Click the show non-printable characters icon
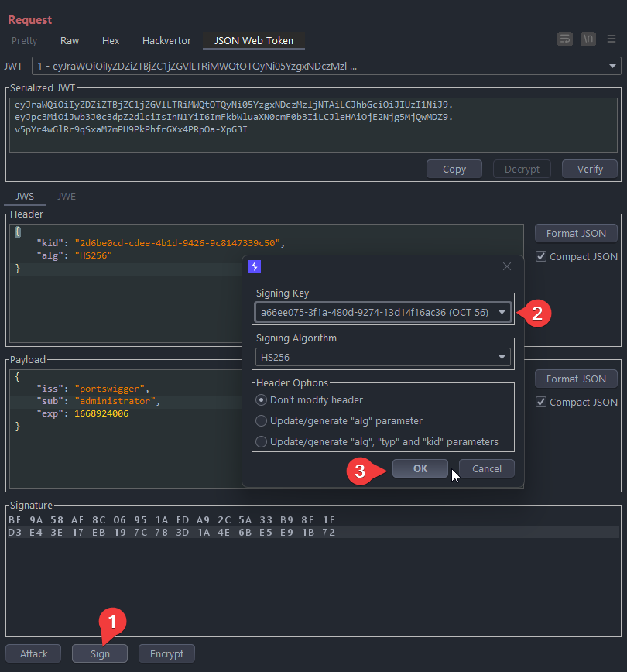Viewport: 627px width, 672px height. point(588,39)
